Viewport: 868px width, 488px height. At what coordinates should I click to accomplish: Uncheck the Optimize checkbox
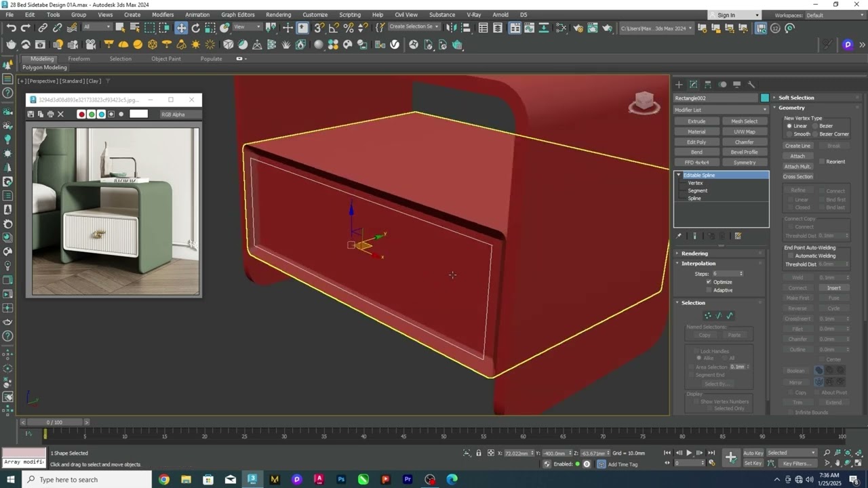709,282
